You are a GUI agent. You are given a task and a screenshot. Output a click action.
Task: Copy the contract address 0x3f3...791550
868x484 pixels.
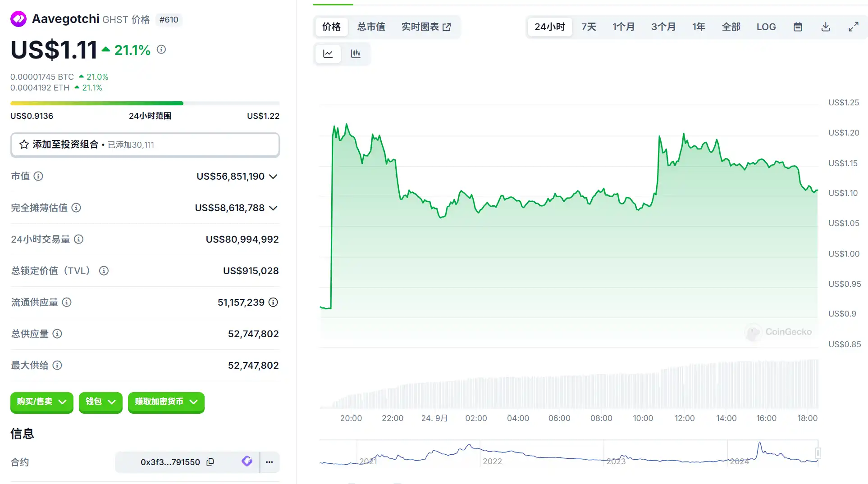point(210,462)
